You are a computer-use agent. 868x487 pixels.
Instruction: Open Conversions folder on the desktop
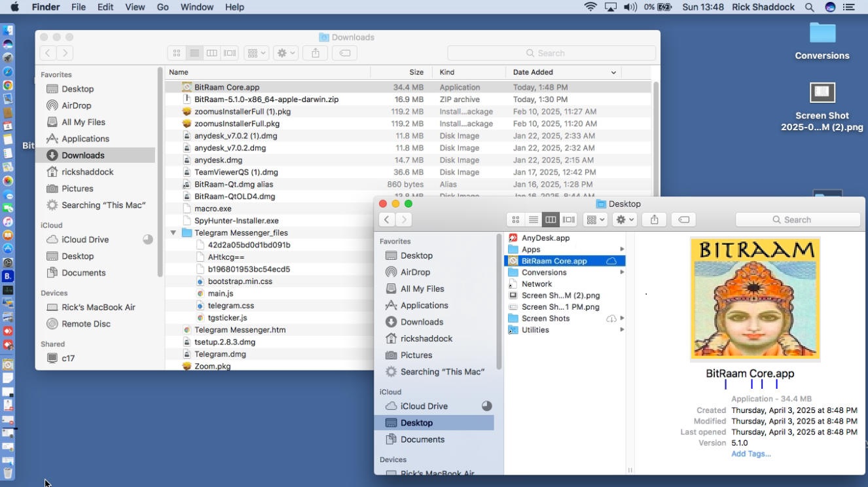tap(822, 41)
